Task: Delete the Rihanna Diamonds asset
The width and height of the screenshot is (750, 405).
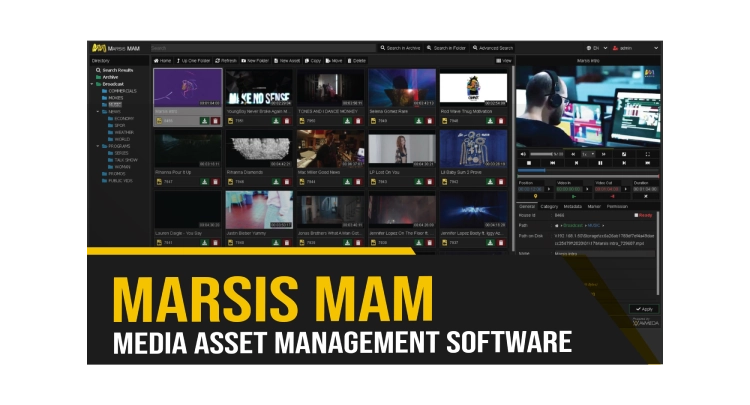Action: tap(289, 182)
